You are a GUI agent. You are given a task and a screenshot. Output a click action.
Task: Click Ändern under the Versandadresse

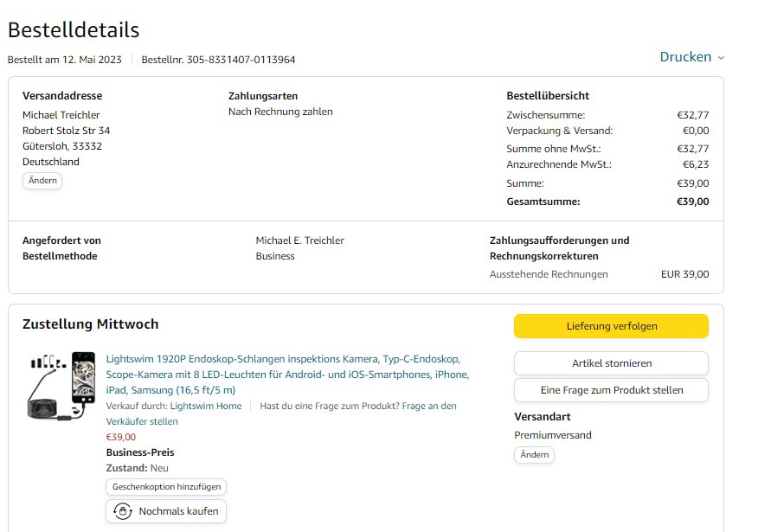(x=42, y=181)
